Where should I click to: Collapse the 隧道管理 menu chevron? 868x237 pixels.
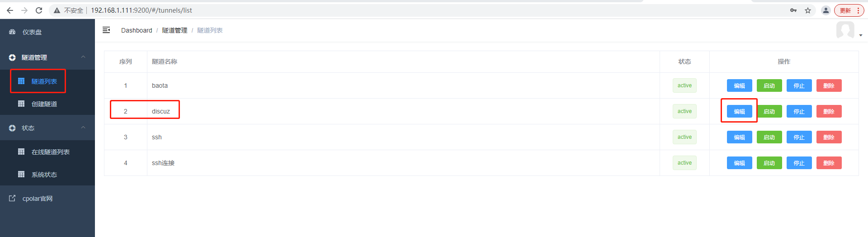(x=83, y=57)
